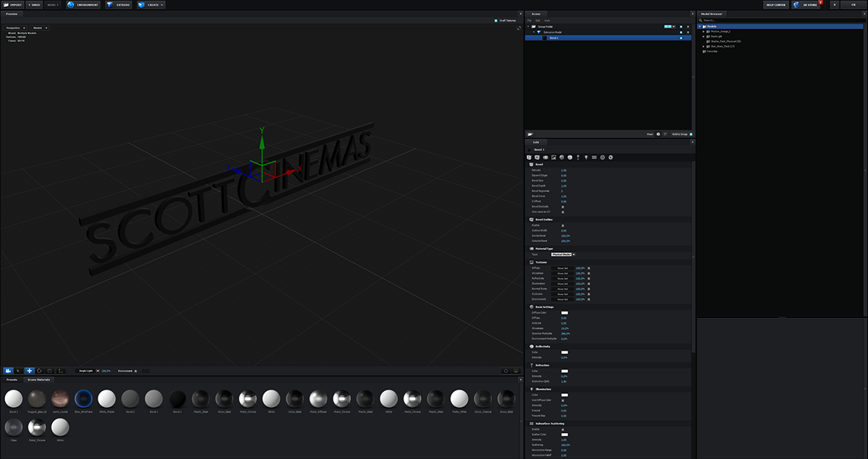Click the list view icon next to View
This screenshot has width=868, height=459.
coord(665,134)
